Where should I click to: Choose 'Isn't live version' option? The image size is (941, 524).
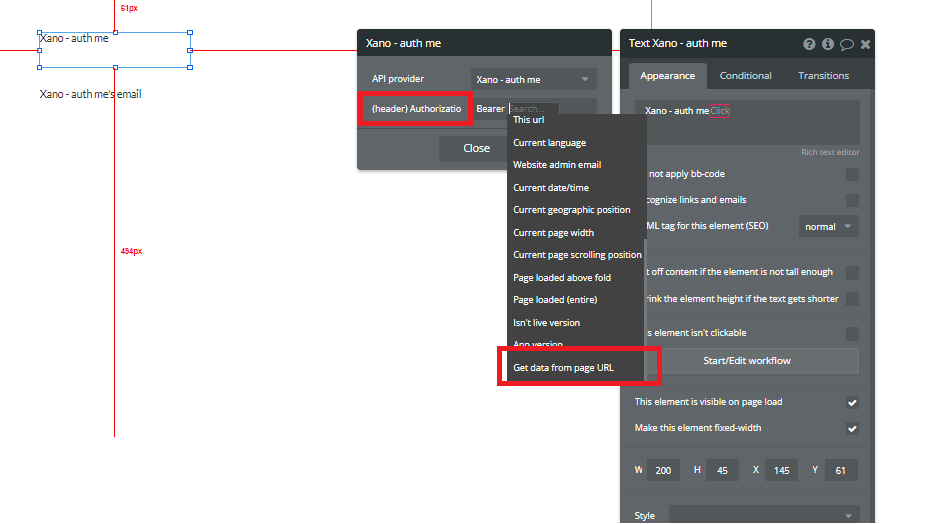coord(546,323)
